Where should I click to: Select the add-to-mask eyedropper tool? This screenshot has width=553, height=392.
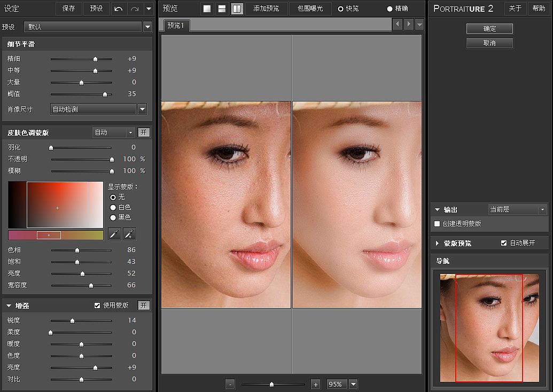point(128,234)
